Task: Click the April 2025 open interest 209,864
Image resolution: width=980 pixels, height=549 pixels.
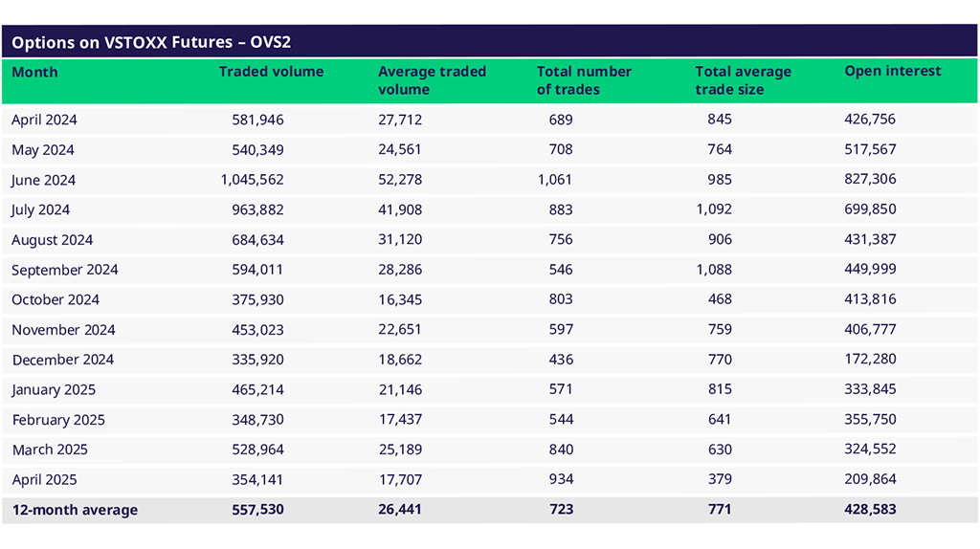Action: (870, 479)
